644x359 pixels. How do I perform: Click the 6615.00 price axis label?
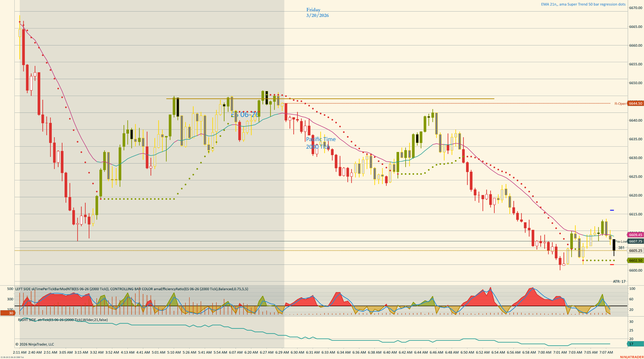pos(636,214)
